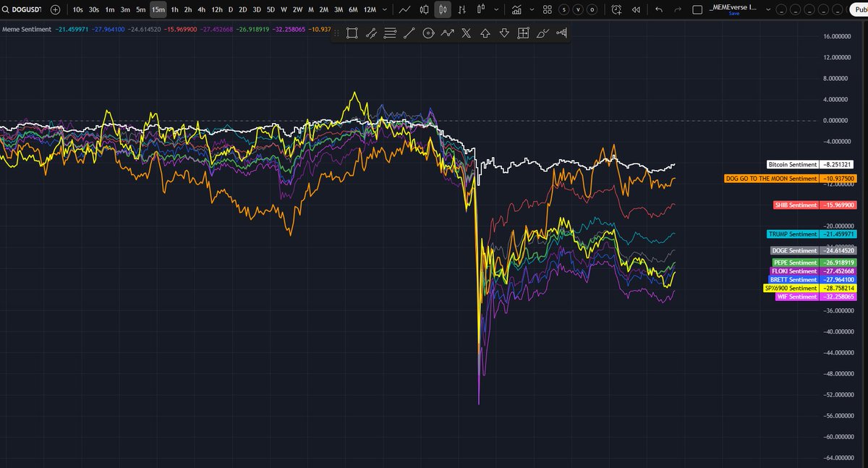The height and width of the screenshot is (468, 868).
Task: Select the active 15m interval
Action: [158, 10]
